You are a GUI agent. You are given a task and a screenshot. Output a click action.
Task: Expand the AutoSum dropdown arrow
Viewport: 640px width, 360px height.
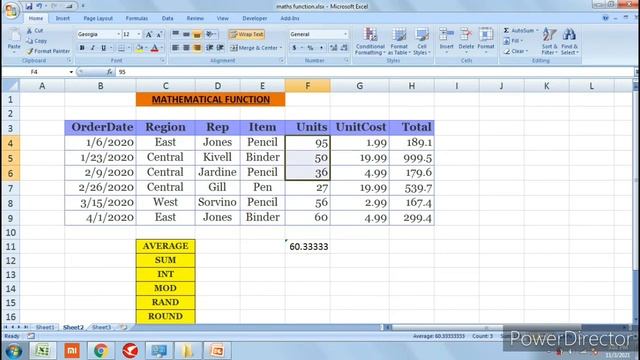pyautogui.click(x=537, y=31)
